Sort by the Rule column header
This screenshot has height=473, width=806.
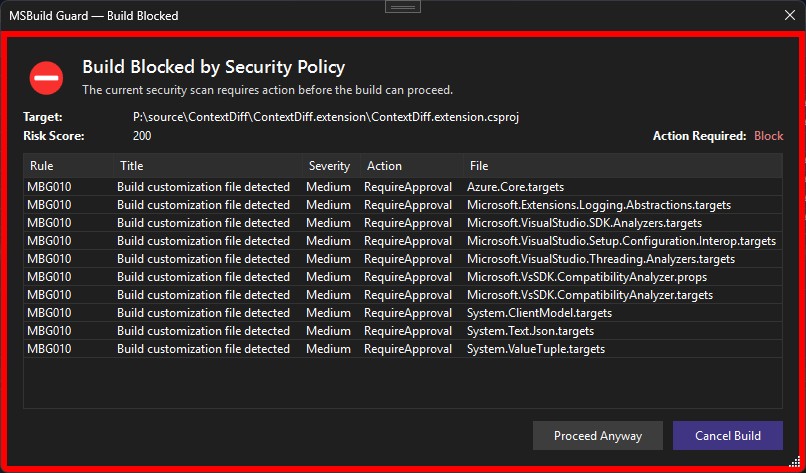[68, 166]
